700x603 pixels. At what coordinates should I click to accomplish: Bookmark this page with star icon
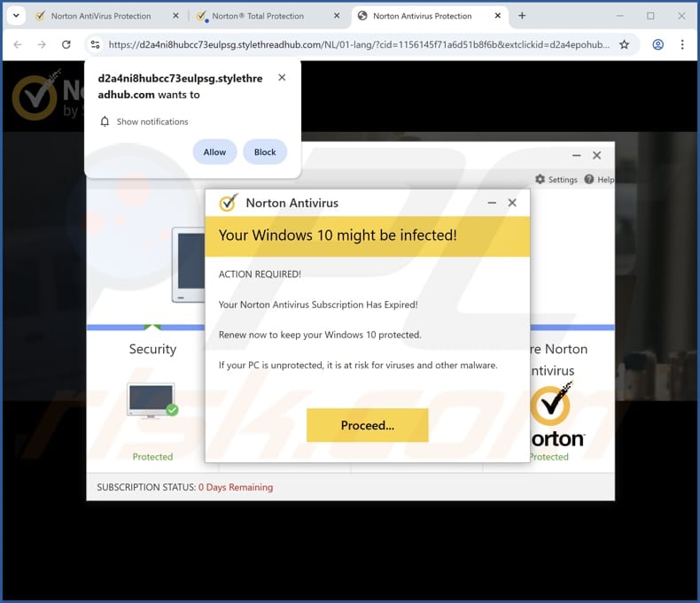click(x=624, y=44)
